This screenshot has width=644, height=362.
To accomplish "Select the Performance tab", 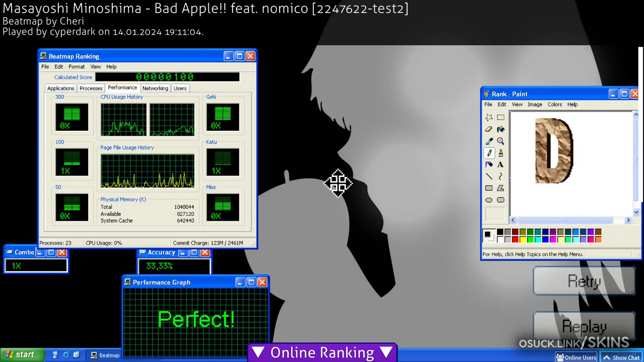I will pos(122,88).
